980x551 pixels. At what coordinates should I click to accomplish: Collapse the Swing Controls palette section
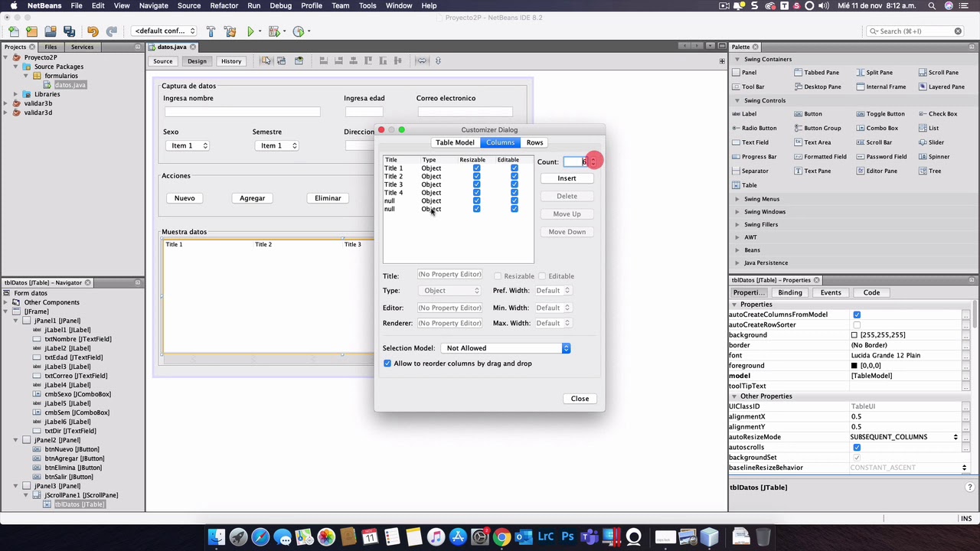[x=737, y=100]
